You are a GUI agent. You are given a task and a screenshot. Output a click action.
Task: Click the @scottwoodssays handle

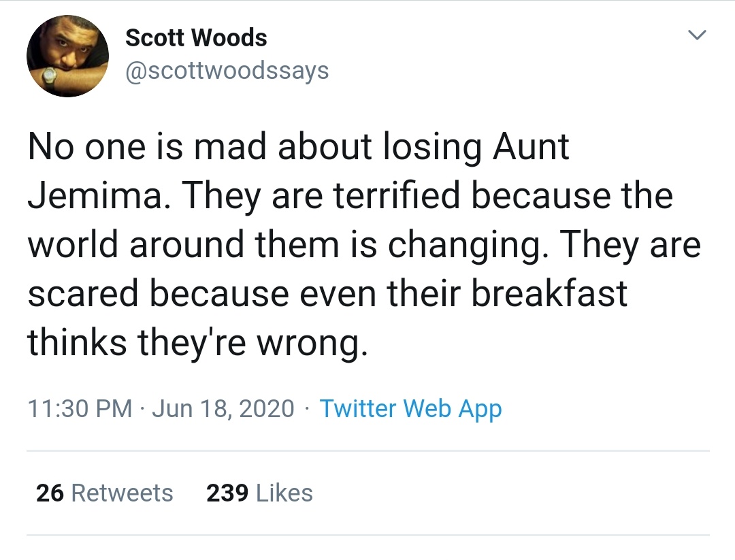227,70
